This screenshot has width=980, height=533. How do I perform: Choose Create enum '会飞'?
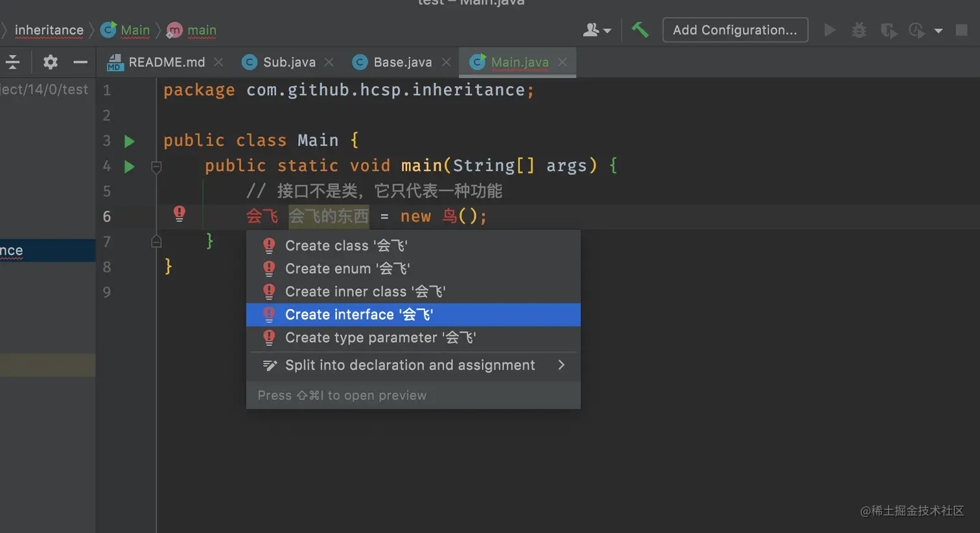pos(414,268)
